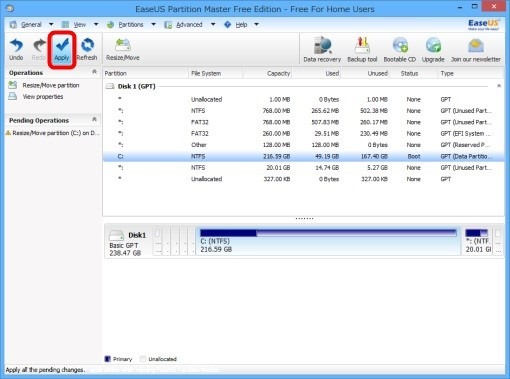The width and height of the screenshot is (510, 379).
Task: Expand the Partitions menu dropdown arrow
Action: coord(153,24)
